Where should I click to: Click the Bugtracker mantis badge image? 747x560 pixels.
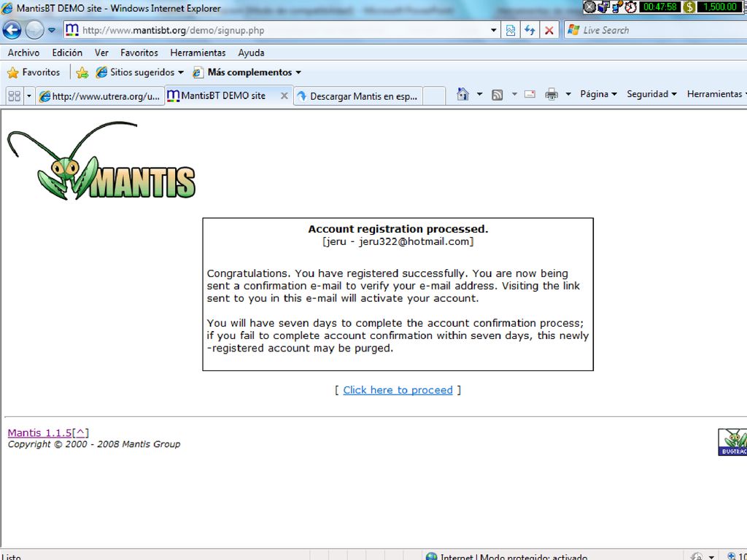(732, 442)
